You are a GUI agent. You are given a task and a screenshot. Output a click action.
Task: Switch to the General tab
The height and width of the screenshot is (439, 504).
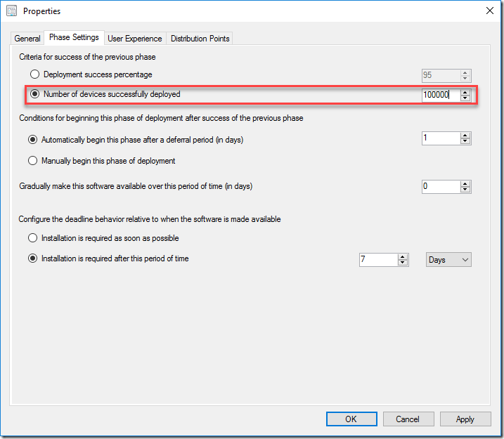27,39
